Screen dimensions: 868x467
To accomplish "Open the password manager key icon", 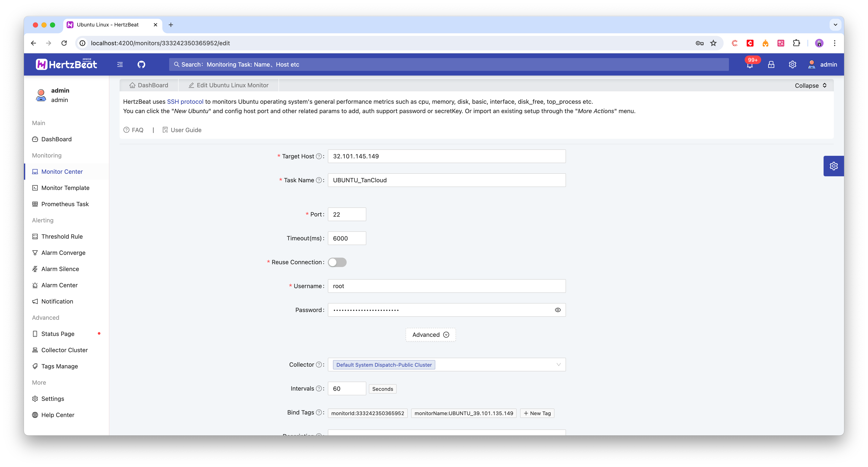I will click(699, 43).
